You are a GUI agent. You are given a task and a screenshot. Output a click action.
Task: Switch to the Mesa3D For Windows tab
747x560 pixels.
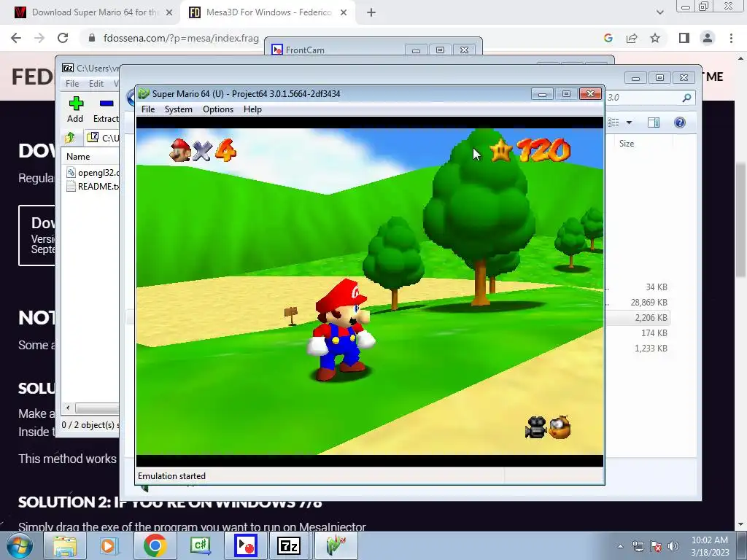coord(268,12)
